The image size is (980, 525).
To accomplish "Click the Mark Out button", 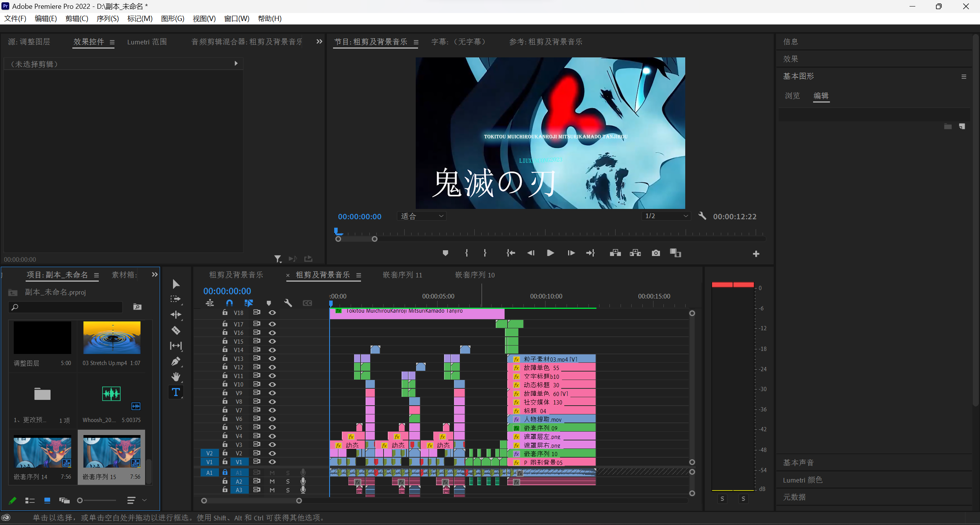I will (485, 253).
